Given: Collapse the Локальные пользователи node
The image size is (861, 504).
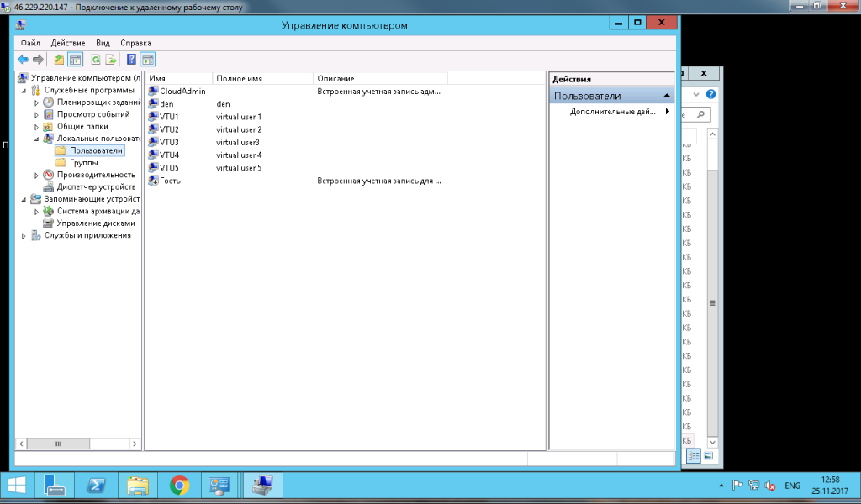Looking at the screenshot, I should 37,139.
